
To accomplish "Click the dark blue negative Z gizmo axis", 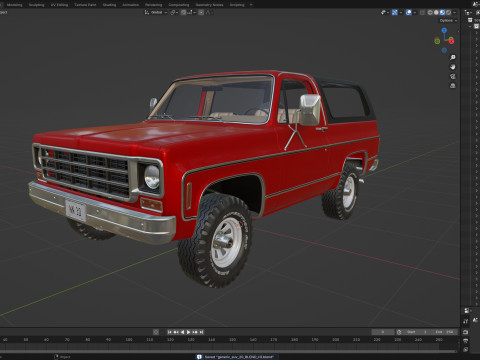I will [444, 50].
